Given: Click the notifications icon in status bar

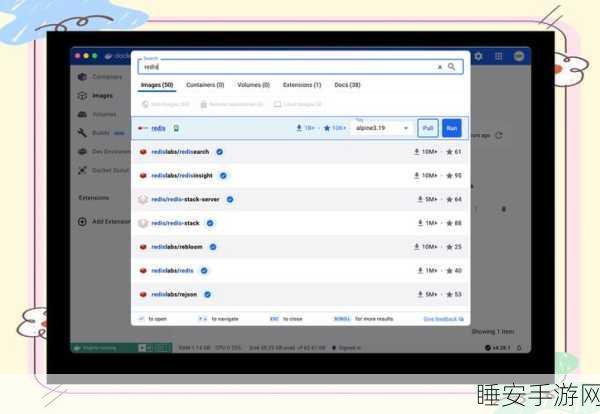Looking at the screenshot, I should click(519, 348).
